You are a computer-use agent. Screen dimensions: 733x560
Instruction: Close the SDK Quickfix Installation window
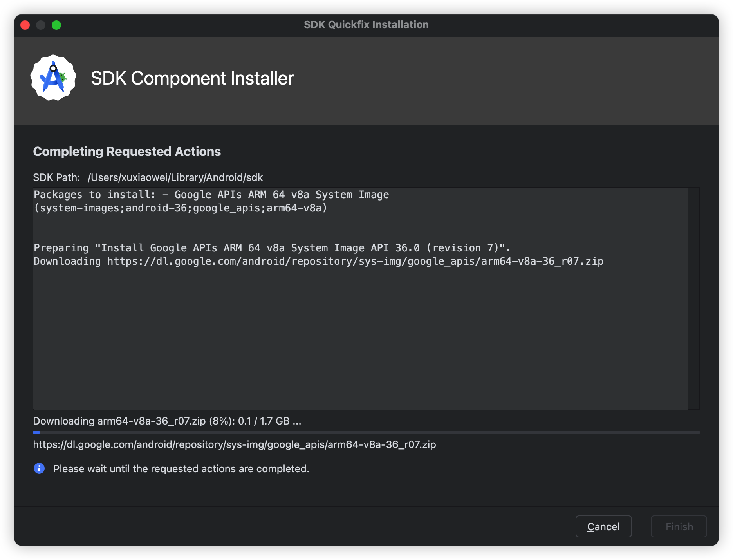pyautogui.click(x=25, y=25)
